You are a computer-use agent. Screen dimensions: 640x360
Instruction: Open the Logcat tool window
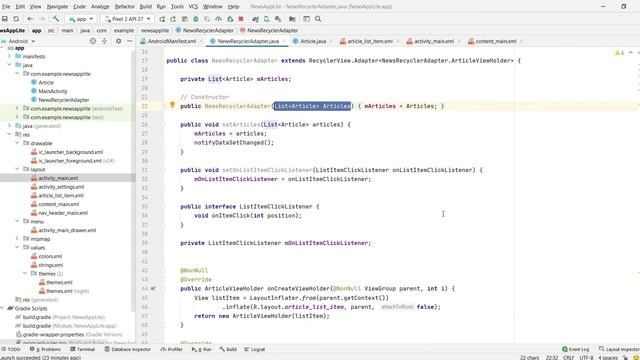pos(255,349)
